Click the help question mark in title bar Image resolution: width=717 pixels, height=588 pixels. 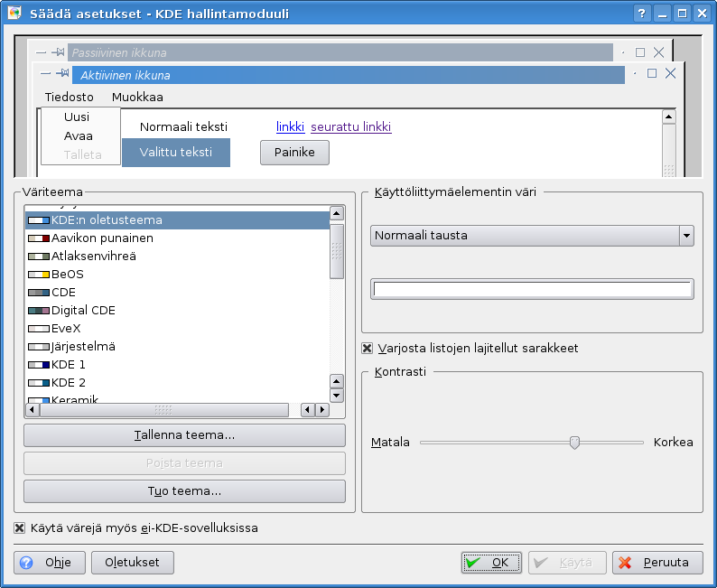pyautogui.click(x=642, y=13)
